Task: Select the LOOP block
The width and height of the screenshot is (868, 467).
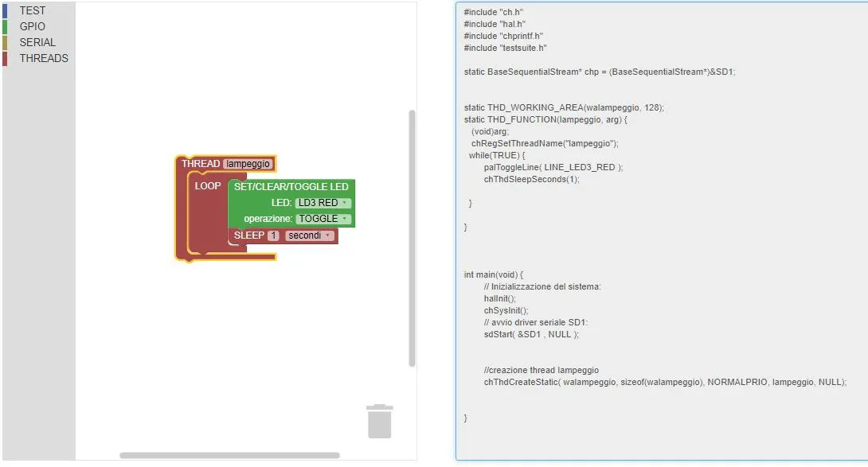Action: click(208, 186)
